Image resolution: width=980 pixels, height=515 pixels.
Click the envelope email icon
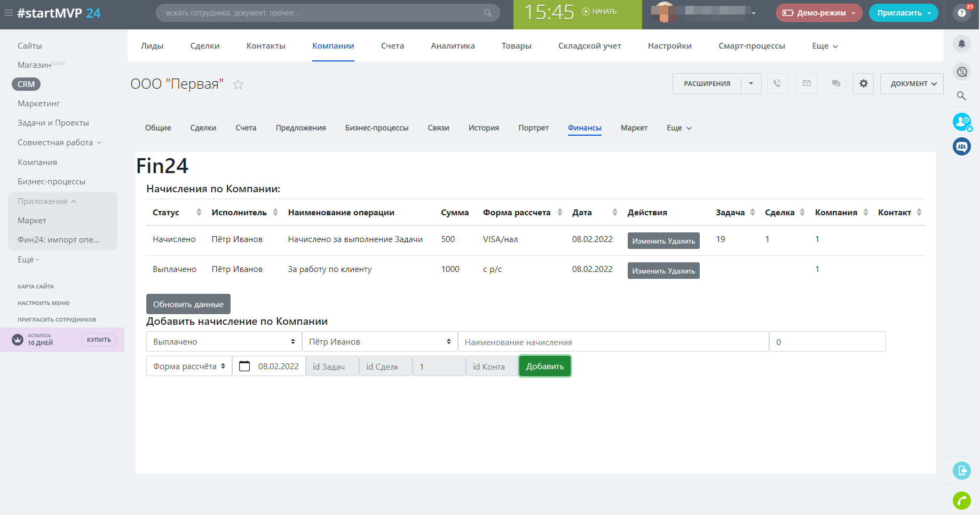(807, 83)
